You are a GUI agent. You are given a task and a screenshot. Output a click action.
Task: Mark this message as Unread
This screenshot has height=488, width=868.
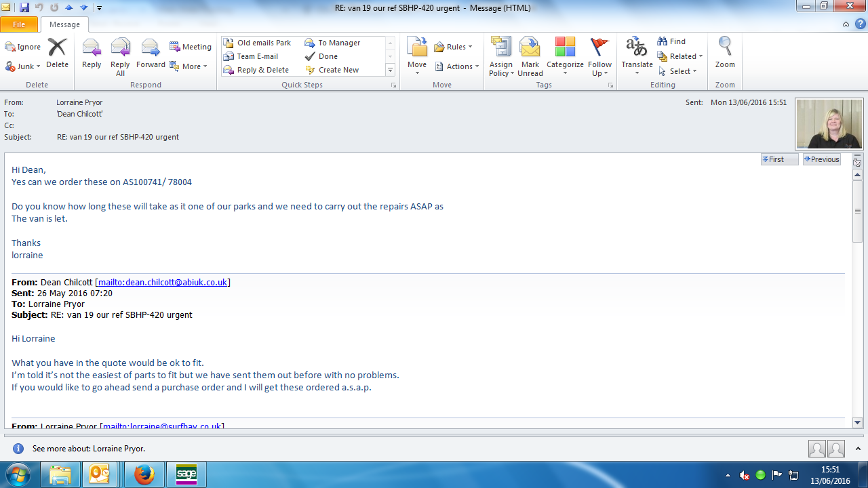click(530, 57)
